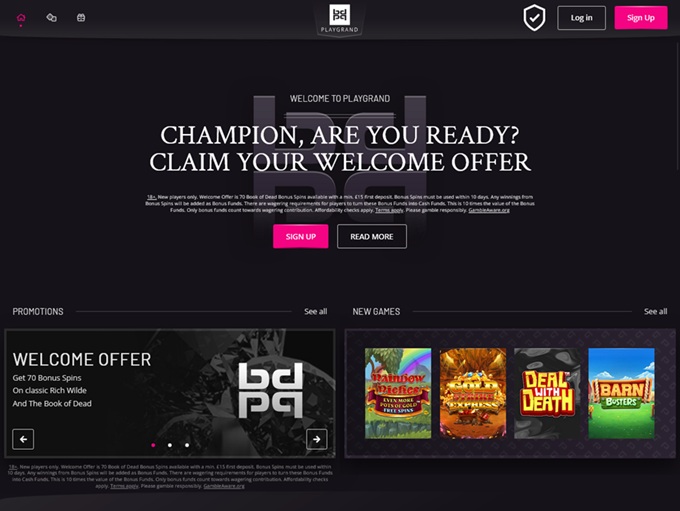Click the Sign Up button in header
This screenshot has width=680, height=511.
641,18
